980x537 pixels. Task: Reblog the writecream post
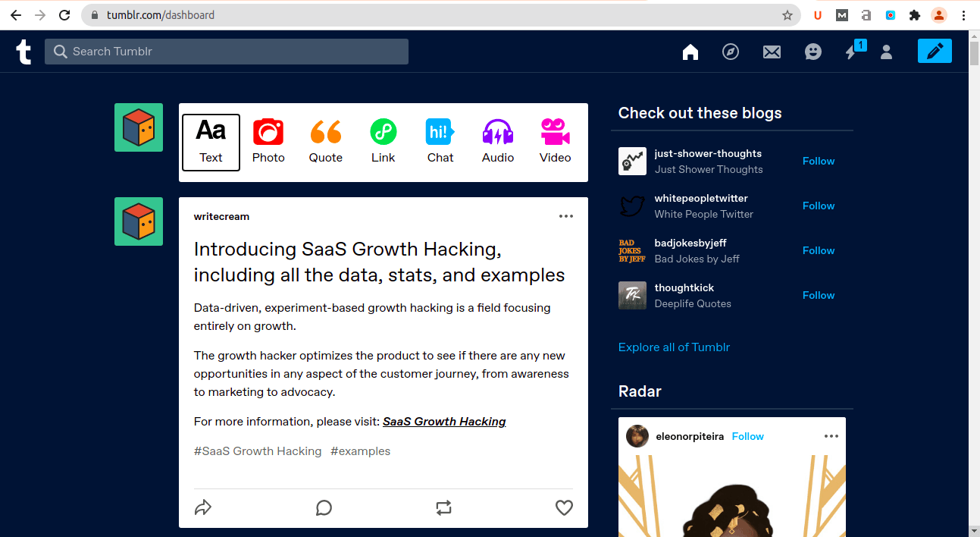tap(444, 507)
